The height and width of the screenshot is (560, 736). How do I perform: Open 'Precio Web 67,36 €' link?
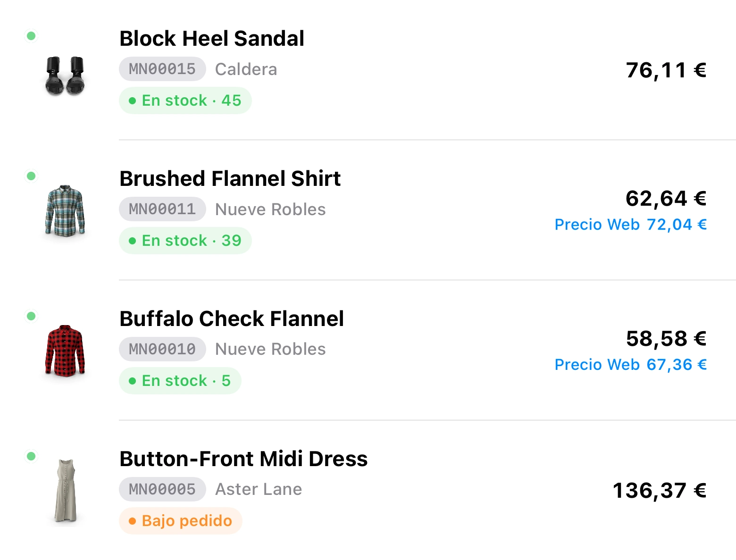tap(630, 365)
